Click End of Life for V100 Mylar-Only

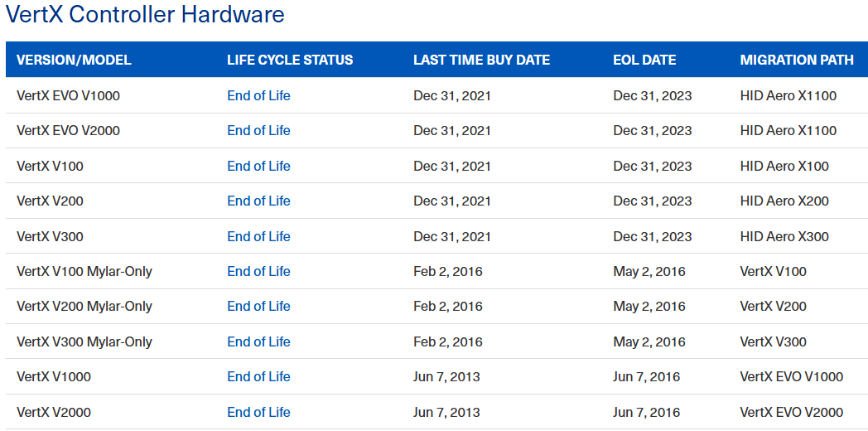pos(258,272)
